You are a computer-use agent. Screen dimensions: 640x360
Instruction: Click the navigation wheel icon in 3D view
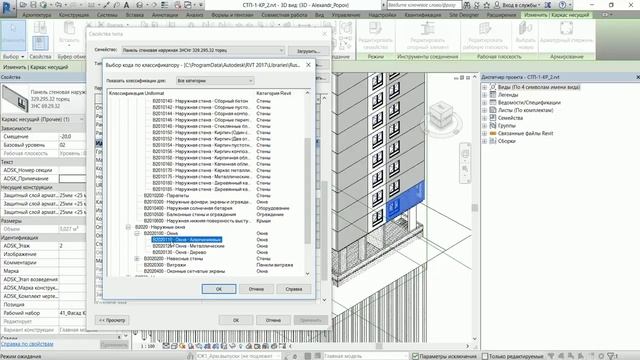[465, 154]
